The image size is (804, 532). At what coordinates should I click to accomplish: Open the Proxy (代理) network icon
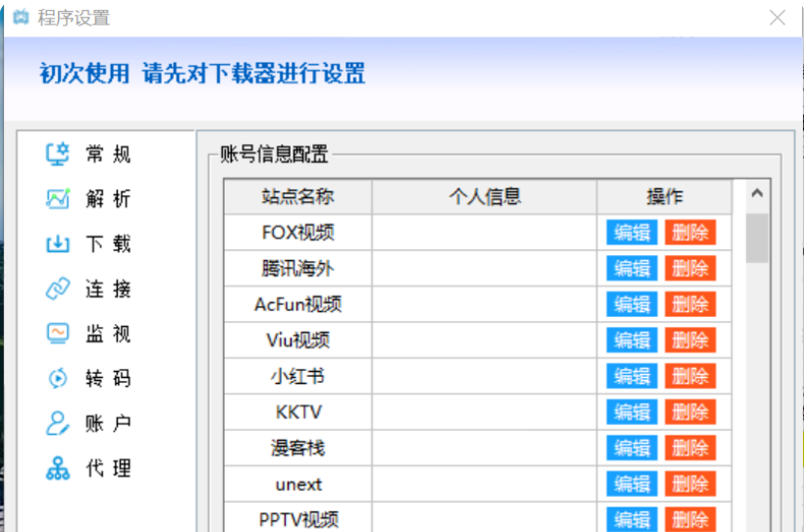pyautogui.click(x=58, y=468)
